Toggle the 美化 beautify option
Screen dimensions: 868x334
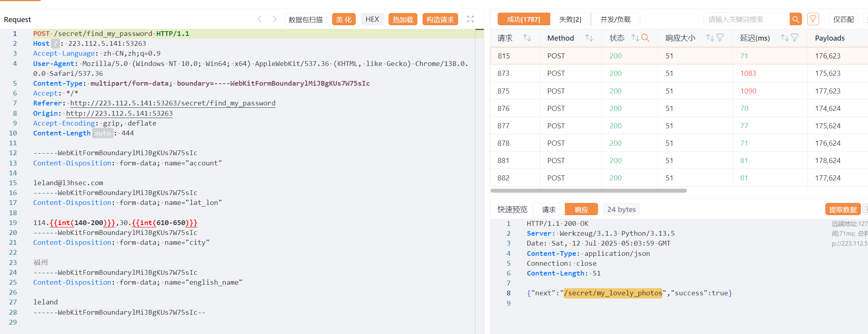click(343, 19)
